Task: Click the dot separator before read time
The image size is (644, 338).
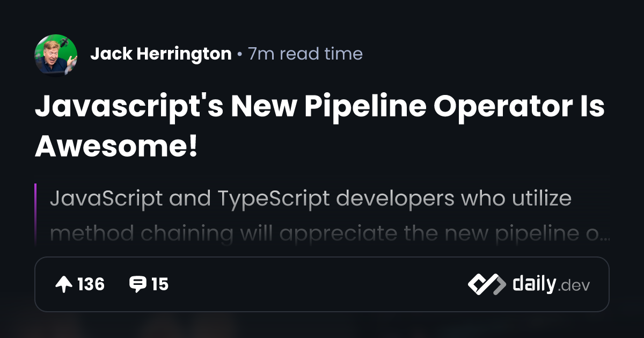Action: click(x=239, y=55)
